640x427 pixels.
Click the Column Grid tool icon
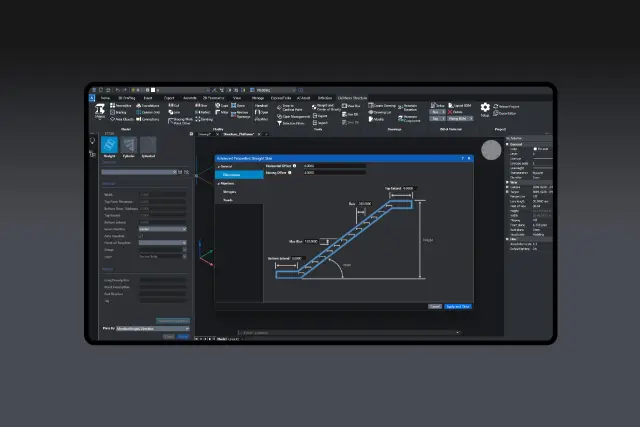pos(138,112)
